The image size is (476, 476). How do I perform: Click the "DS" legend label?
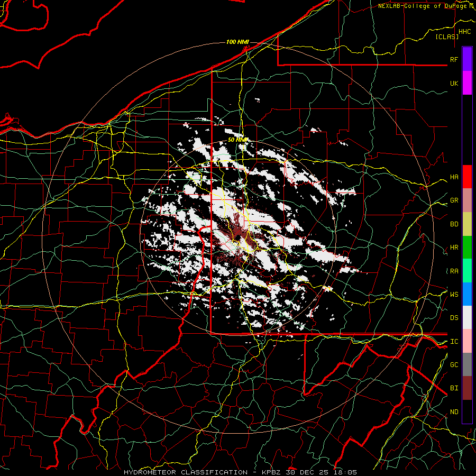coord(454,318)
